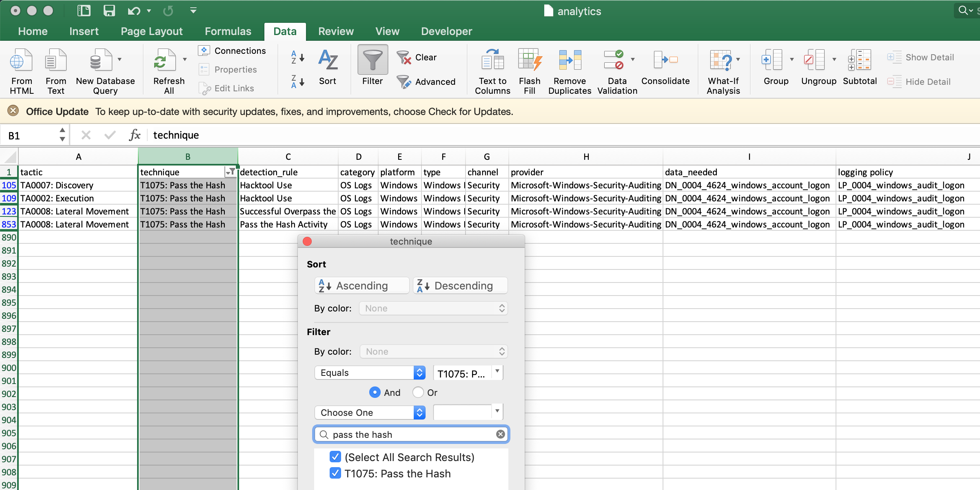Image resolution: width=980 pixels, height=490 pixels.
Task: Select the Or radio button
Action: coord(418,392)
